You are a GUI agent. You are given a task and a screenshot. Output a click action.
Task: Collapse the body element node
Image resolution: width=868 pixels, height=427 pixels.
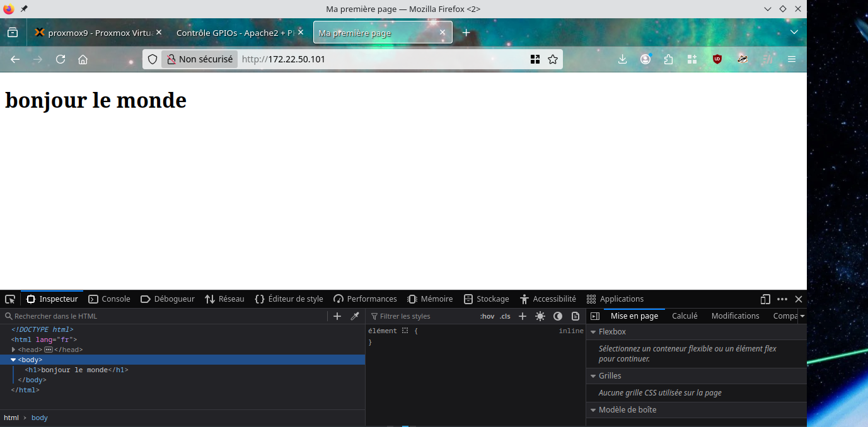13,360
